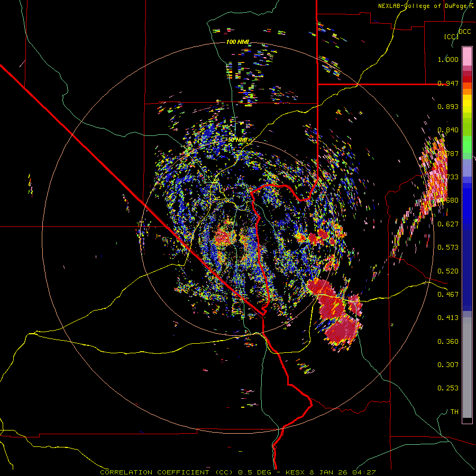Click the 0.467 scale label
Screen dimensions: 476x476
(448, 295)
